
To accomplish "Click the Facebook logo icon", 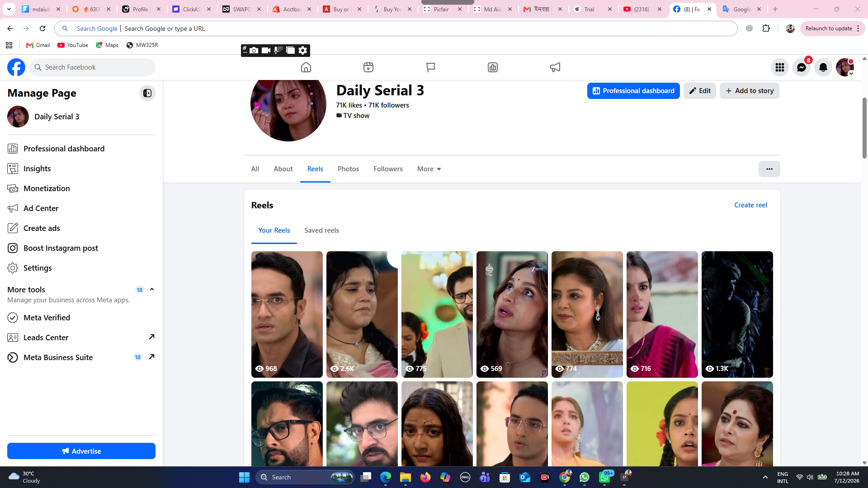I will click(16, 67).
